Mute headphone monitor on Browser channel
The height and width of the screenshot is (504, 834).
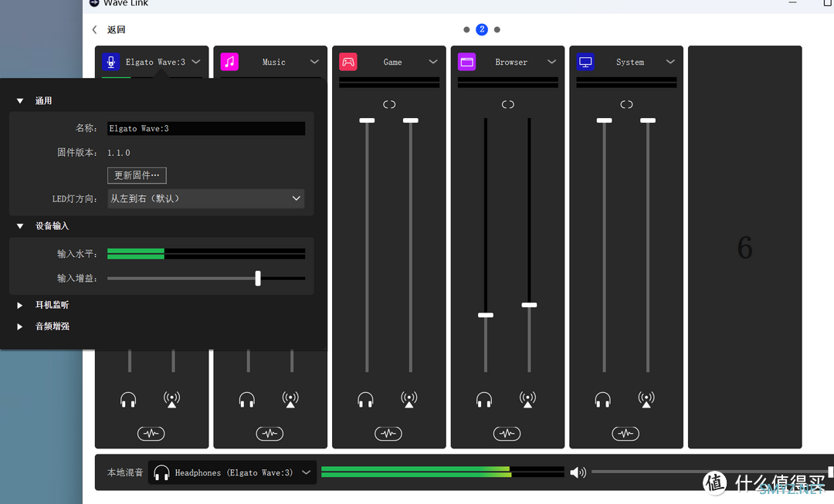point(484,400)
